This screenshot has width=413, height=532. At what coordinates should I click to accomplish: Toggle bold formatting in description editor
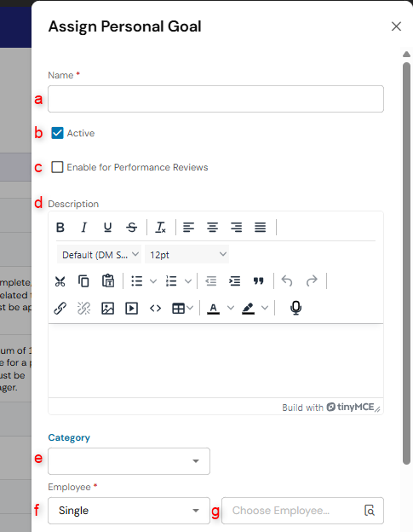[x=60, y=227]
